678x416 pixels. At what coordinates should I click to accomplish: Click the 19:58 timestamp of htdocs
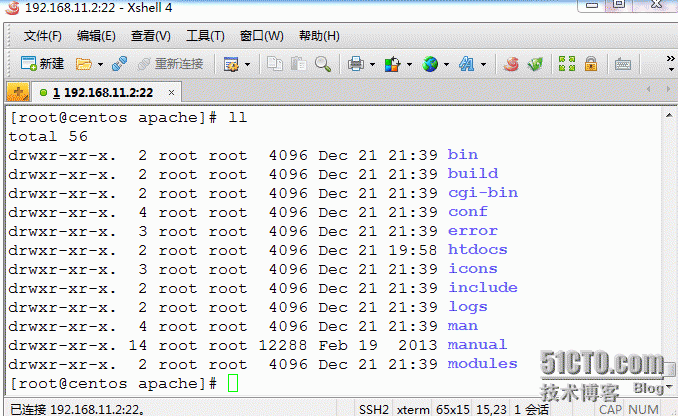413,250
